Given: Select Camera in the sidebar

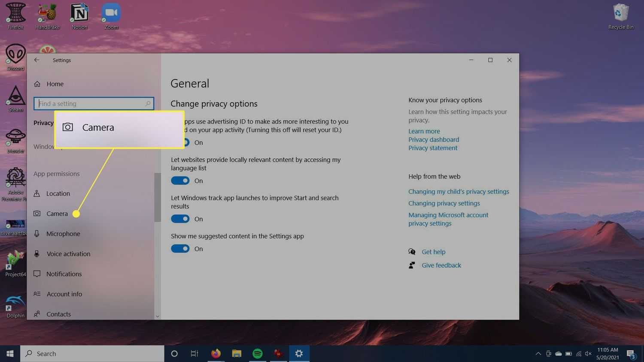Looking at the screenshot, I should click(57, 214).
